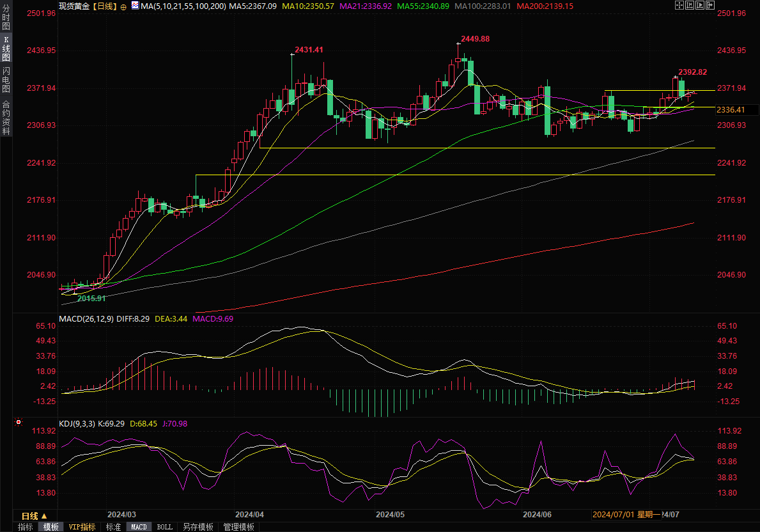Select the 指标 tab at bottom
The height and width of the screenshot is (532, 760).
tap(26, 527)
